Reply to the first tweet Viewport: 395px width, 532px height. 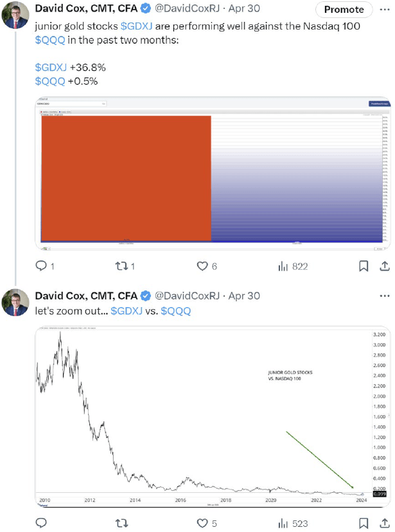click(42, 266)
